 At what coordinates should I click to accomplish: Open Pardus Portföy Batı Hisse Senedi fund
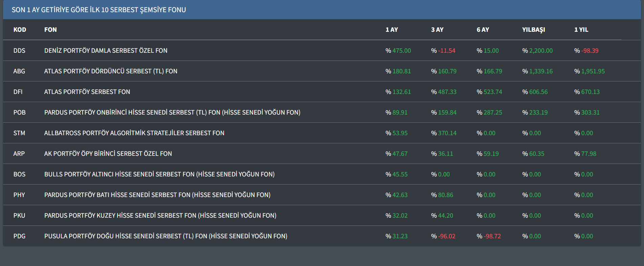point(157,195)
